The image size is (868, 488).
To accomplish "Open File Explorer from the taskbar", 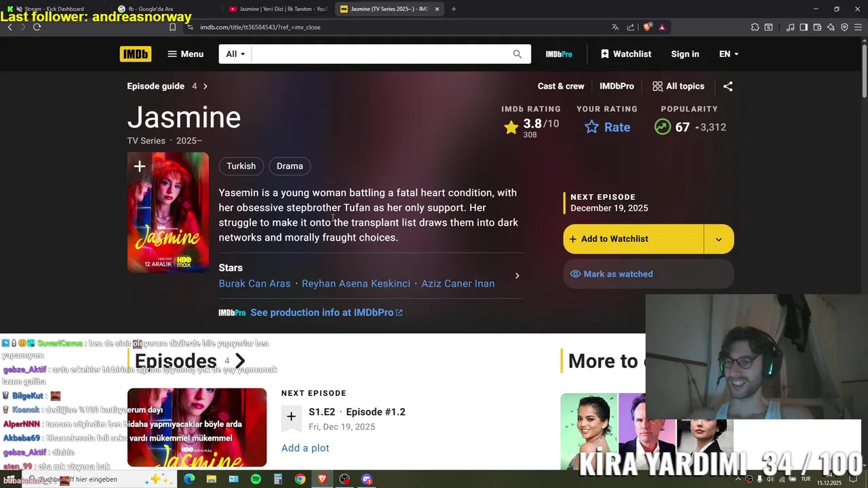I will 212,479.
